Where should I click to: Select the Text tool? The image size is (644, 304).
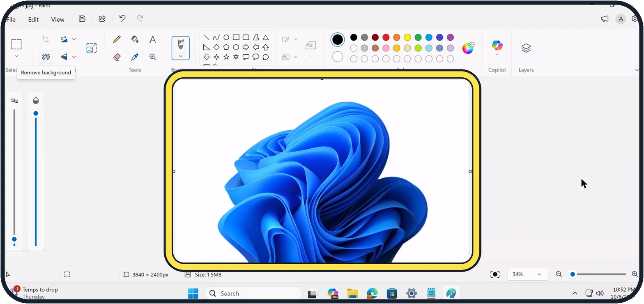[x=152, y=39]
